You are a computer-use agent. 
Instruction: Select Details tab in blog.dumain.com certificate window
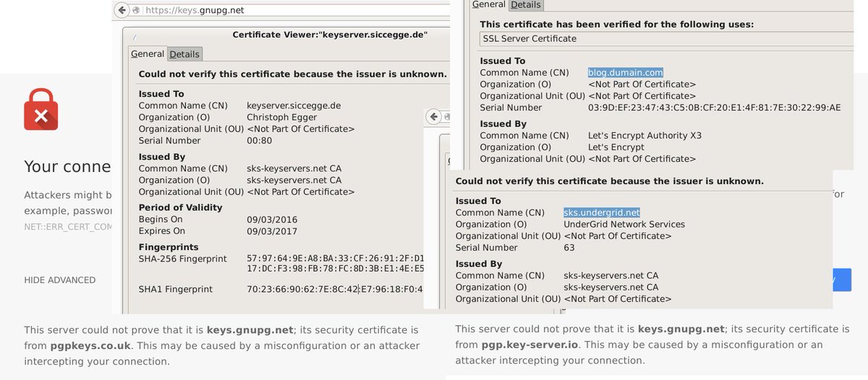(526, 4)
